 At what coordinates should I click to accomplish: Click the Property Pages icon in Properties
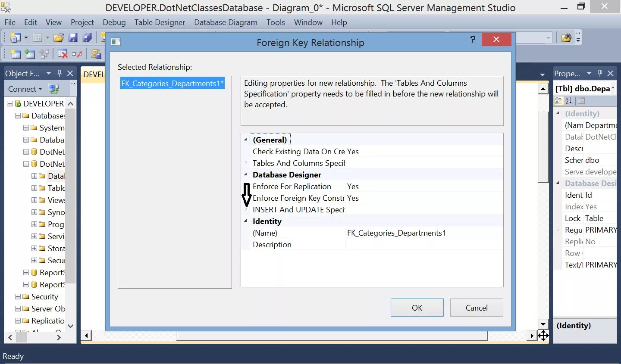581,101
